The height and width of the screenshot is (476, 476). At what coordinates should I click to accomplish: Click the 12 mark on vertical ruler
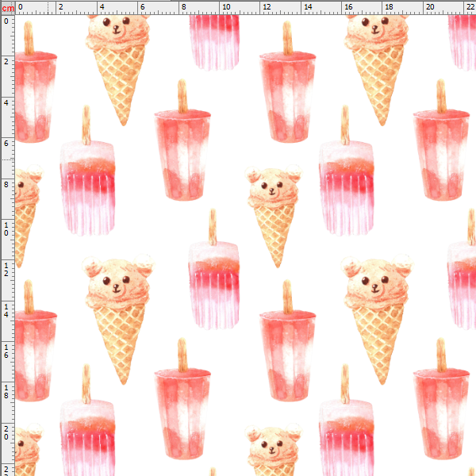pyautogui.click(x=6, y=269)
